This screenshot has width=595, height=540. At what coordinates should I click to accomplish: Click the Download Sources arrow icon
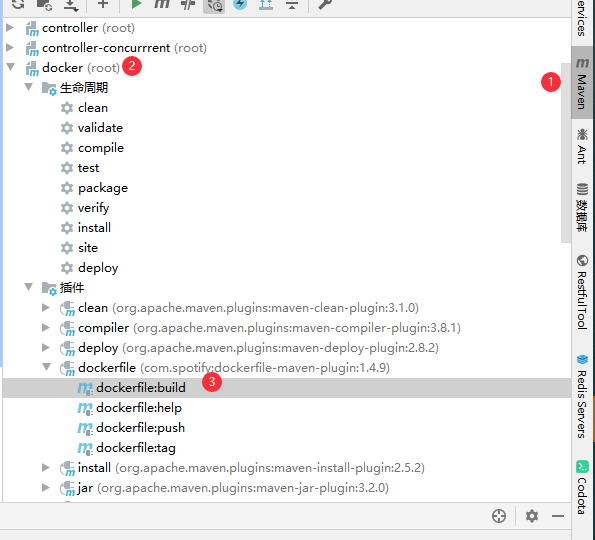click(71, 4)
